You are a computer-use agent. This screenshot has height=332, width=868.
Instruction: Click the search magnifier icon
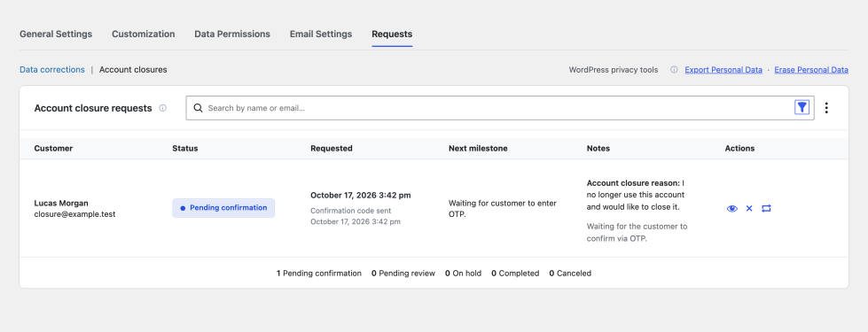(x=198, y=108)
